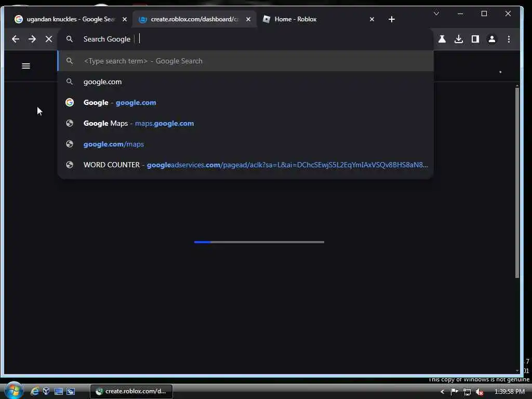Open the create.roblox.com taskbar button

click(x=131, y=391)
